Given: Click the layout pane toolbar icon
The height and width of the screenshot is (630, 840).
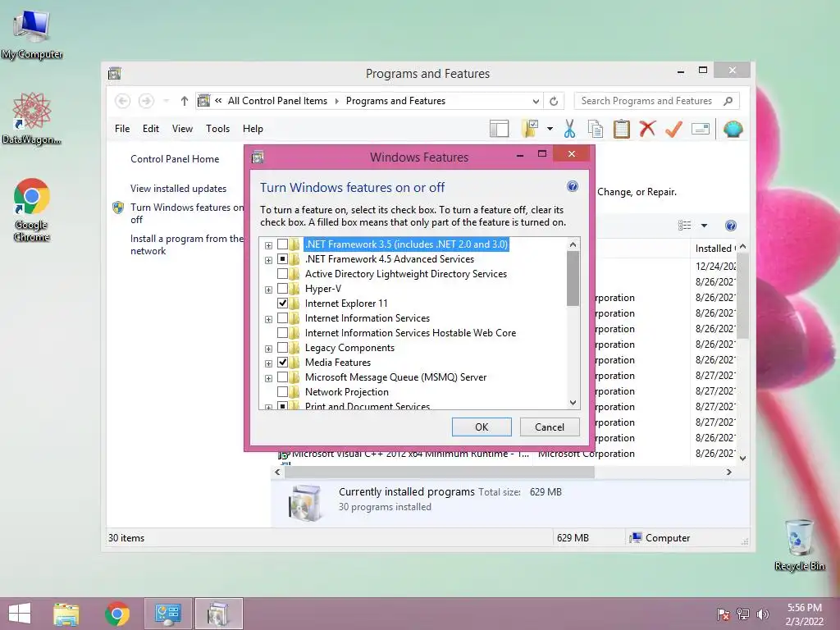Looking at the screenshot, I should [499, 129].
